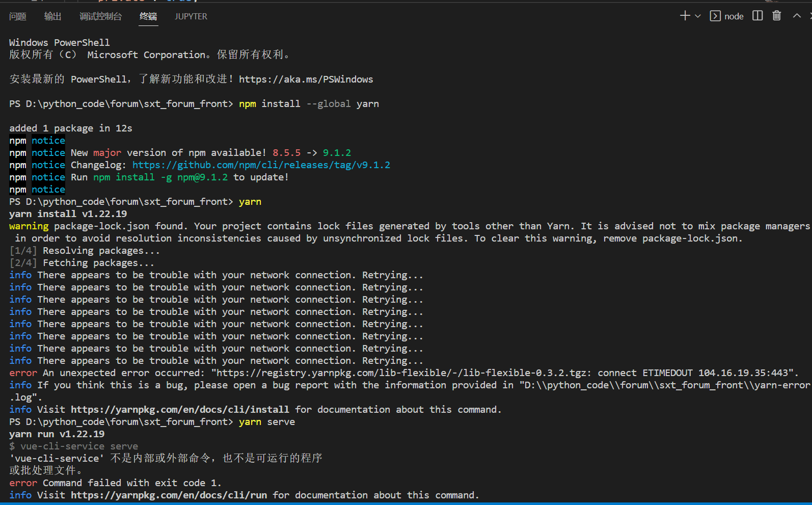The height and width of the screenshot is (505, 812).
Task: Click the 'yarn run v1.22.19' line
Action: pyautogui.click(x=57, y=434)
